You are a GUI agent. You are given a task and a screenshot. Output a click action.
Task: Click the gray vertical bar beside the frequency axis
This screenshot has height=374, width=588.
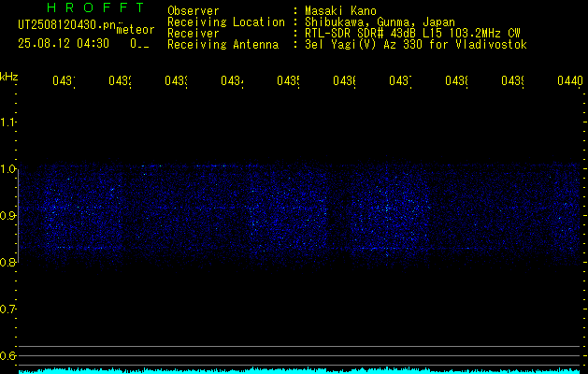click(x=19, y=215)
